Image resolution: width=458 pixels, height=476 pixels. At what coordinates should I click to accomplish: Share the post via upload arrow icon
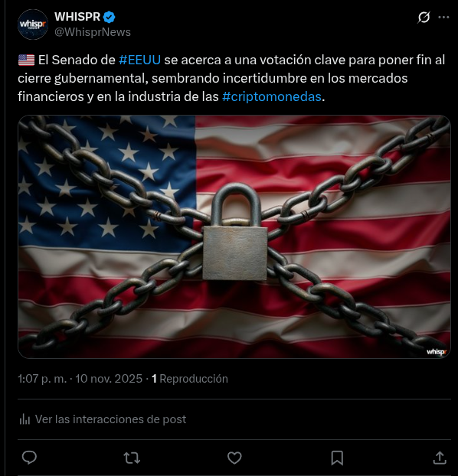coord(440,458)
